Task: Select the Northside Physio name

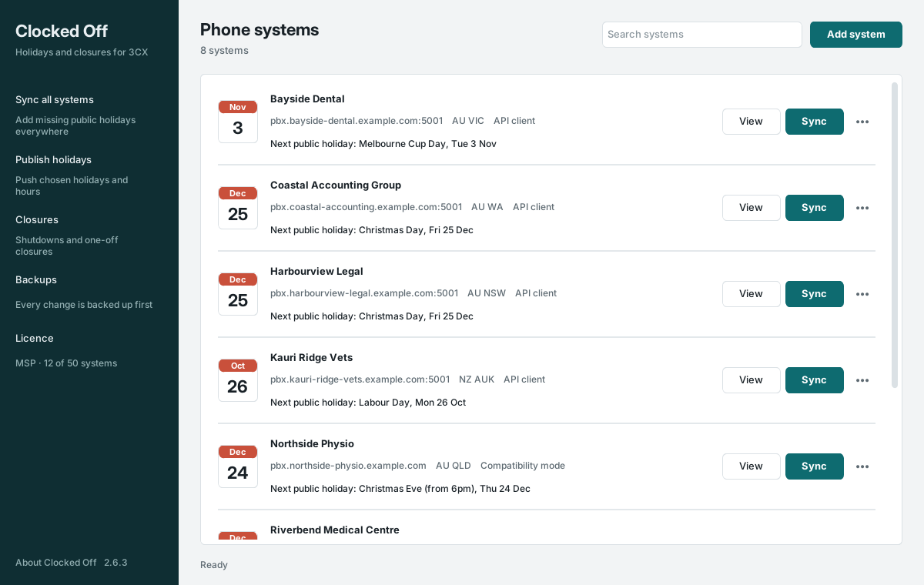Action: point(312,444)
